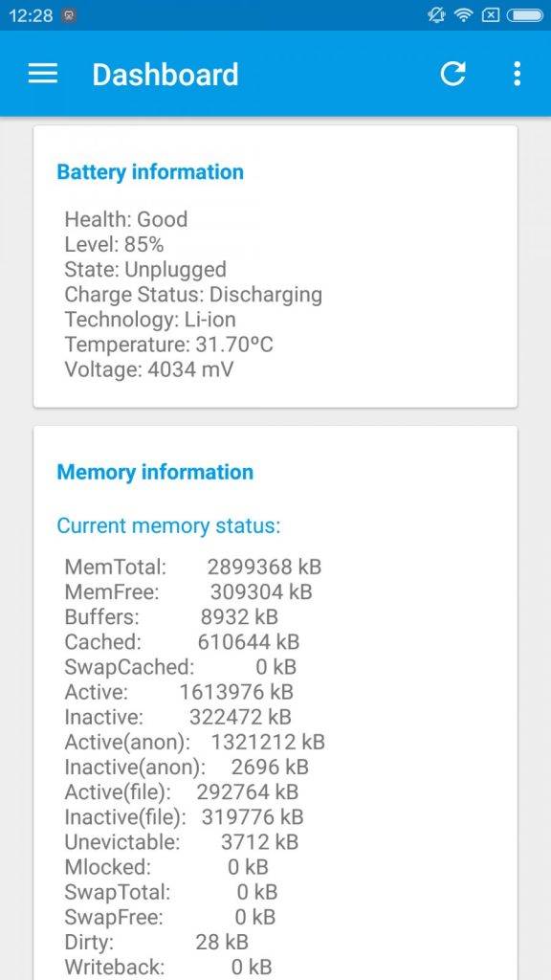The height and width of the screenshot is (980, 551).
Task: Open the three-dot overflow menu
Action: pos(517,74)
